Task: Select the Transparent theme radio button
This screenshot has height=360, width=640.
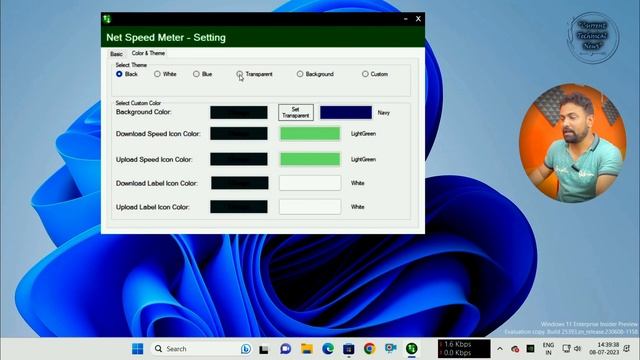Action: pos(240,74)
